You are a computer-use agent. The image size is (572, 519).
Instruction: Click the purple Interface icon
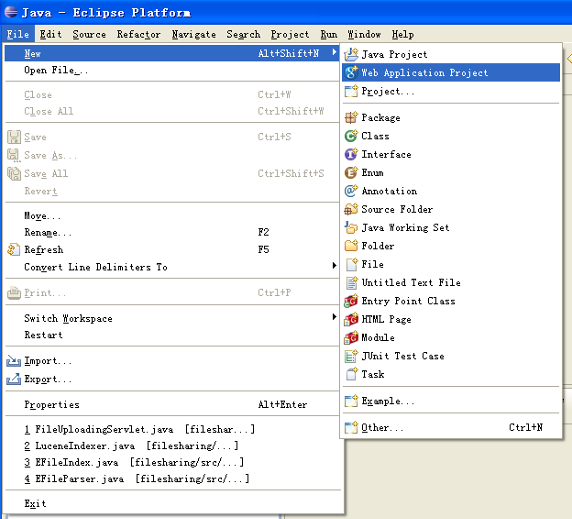click(x=351, y=154)
